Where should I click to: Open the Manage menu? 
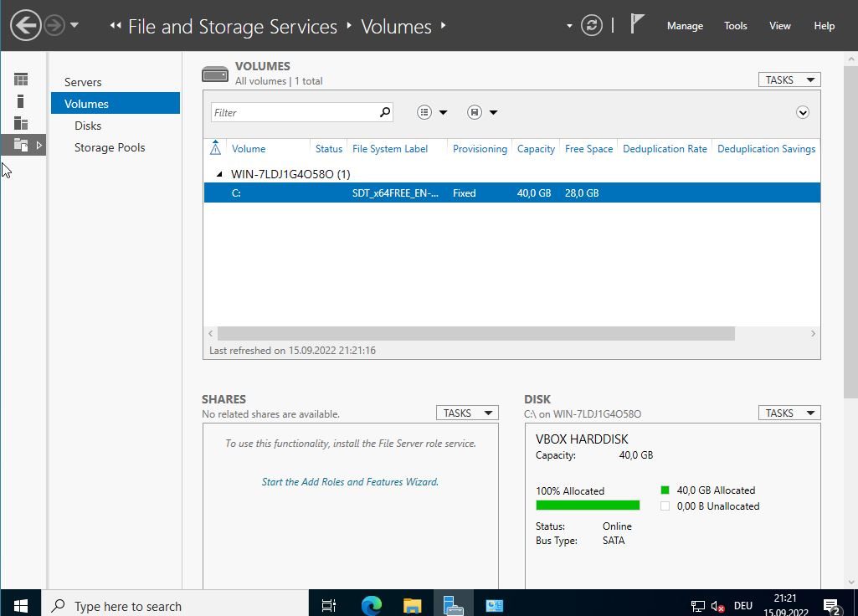[684, 26]
